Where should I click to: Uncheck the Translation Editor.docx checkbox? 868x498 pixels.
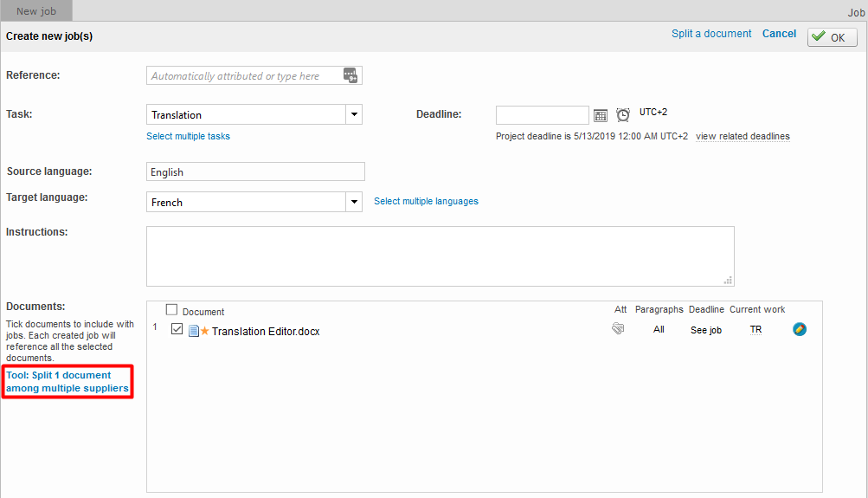[x=177, y=330]
